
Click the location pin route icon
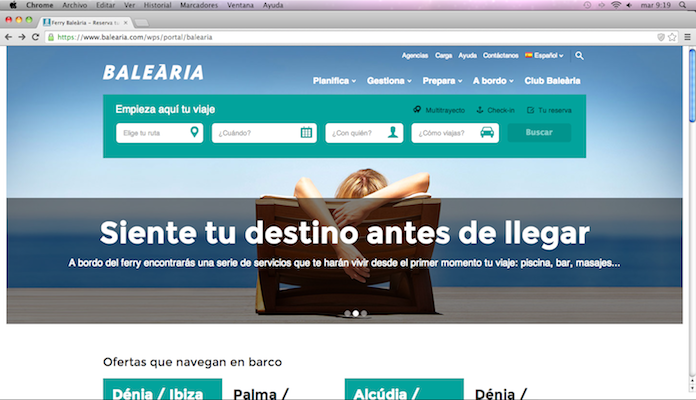194,132
